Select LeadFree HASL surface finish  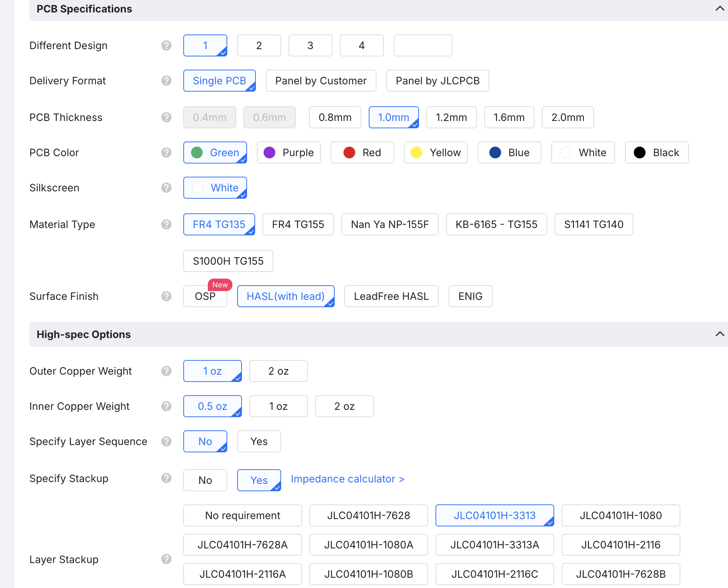(391, 296)
